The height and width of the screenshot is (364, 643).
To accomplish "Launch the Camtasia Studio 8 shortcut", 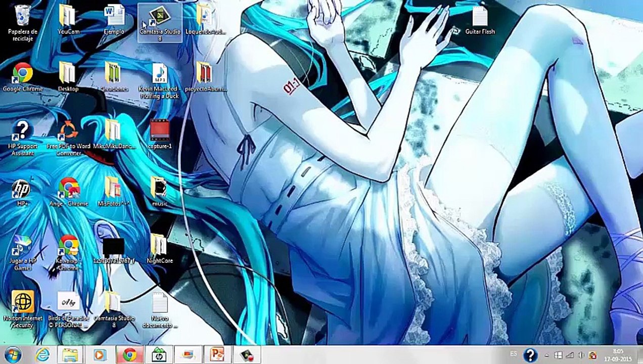I will [x=160, y=22].
